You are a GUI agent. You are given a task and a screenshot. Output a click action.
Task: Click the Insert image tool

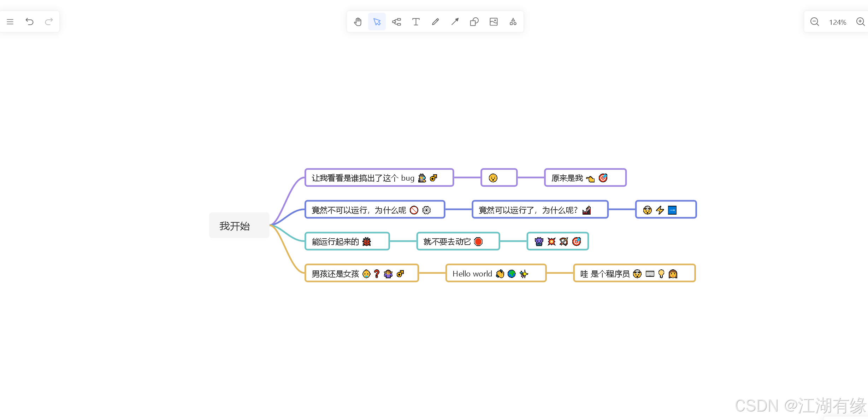[x=494, y=22]
